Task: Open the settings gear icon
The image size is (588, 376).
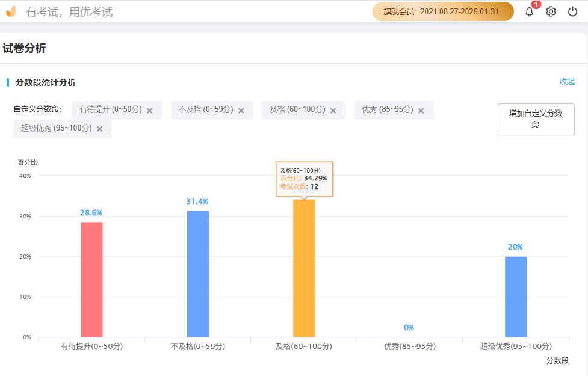Action: 551,11
